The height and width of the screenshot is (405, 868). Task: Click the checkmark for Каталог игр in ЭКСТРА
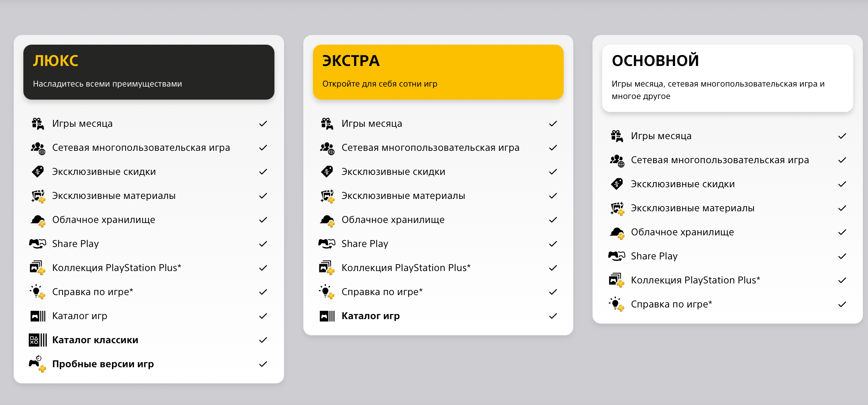553,316
